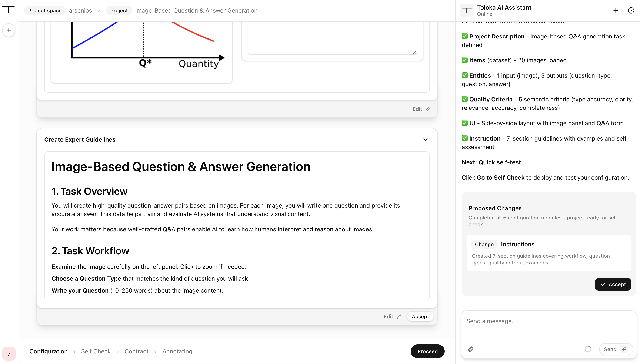Click the Project breadcrumb chip
Viewport: 640px width, 364px height.
tap(119, 10)
